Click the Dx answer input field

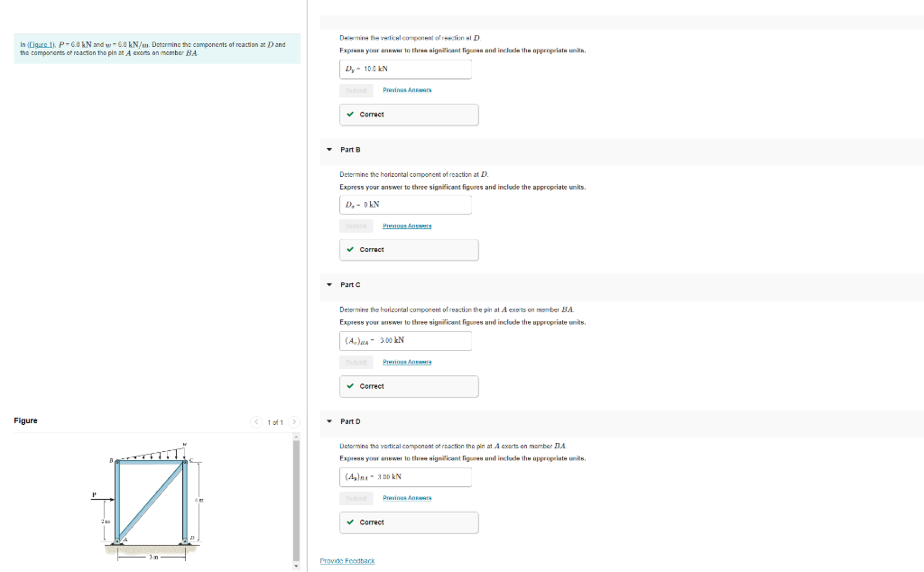(x=405, y=205)
